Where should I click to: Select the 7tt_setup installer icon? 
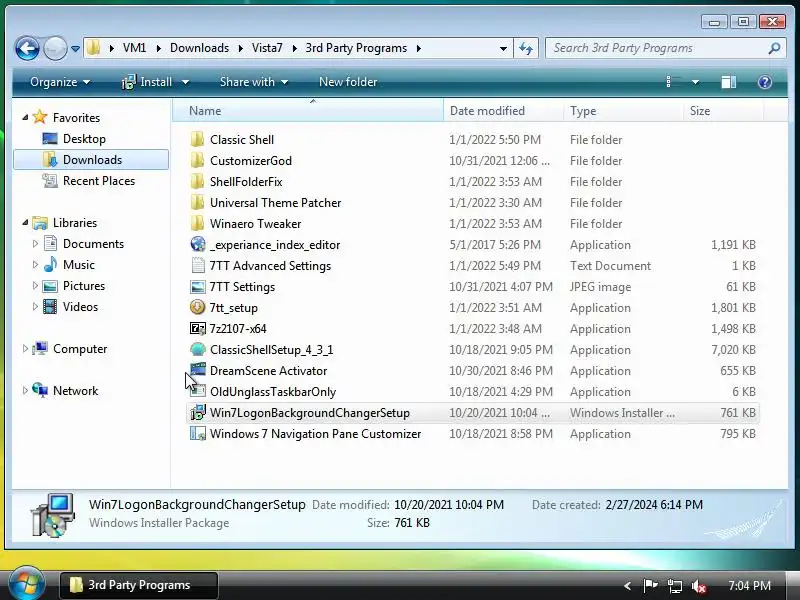pos(197,308)
